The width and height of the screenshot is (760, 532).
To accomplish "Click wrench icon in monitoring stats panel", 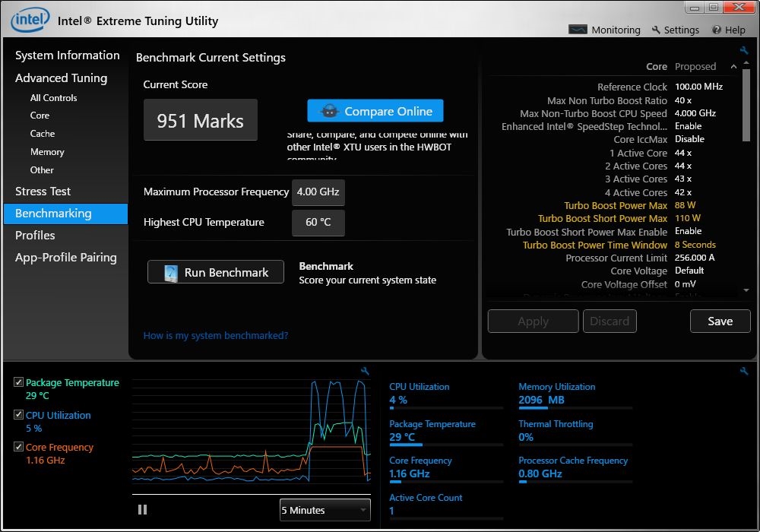I will point(743,371).
